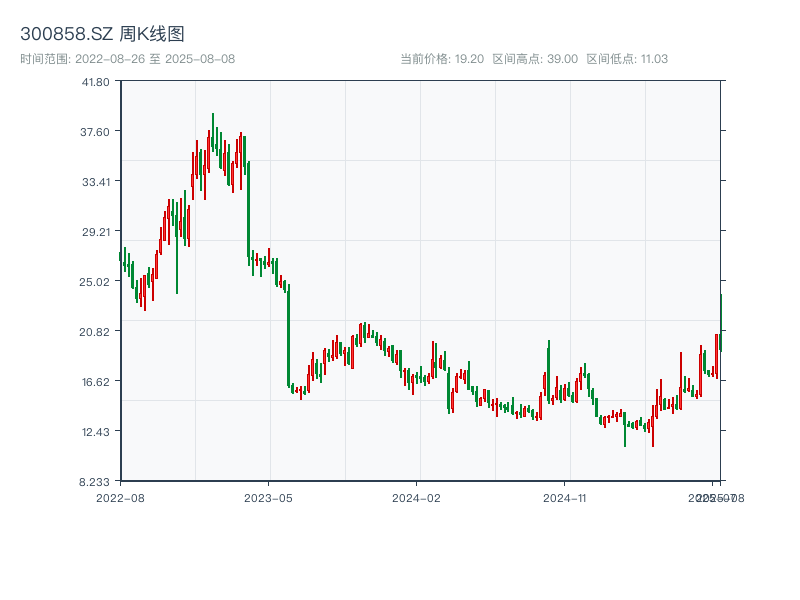Click the 区间高点 39.00 label
Screen dimensions: 800x600
coord(535,59)
